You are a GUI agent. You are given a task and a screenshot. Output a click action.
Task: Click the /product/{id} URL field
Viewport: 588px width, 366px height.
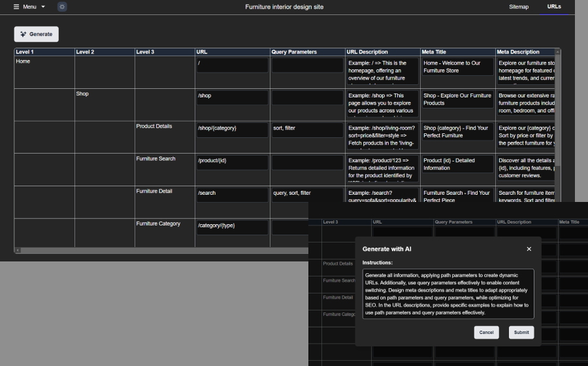(233, 162)
